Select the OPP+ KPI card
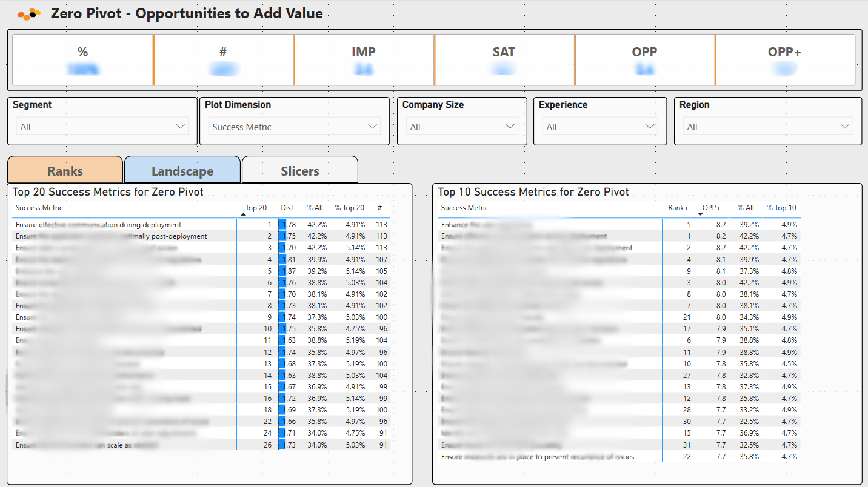 tap(785, 59)
